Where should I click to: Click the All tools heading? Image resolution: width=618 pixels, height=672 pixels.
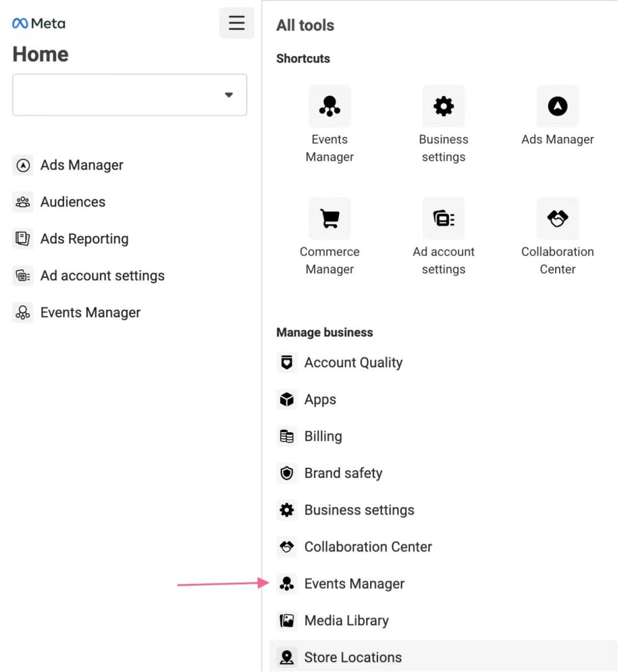[x=305, y=25]
